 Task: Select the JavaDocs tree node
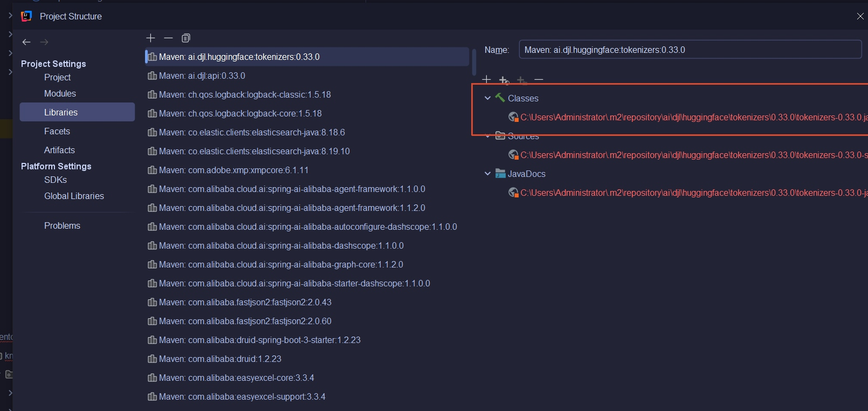(527, 174)
